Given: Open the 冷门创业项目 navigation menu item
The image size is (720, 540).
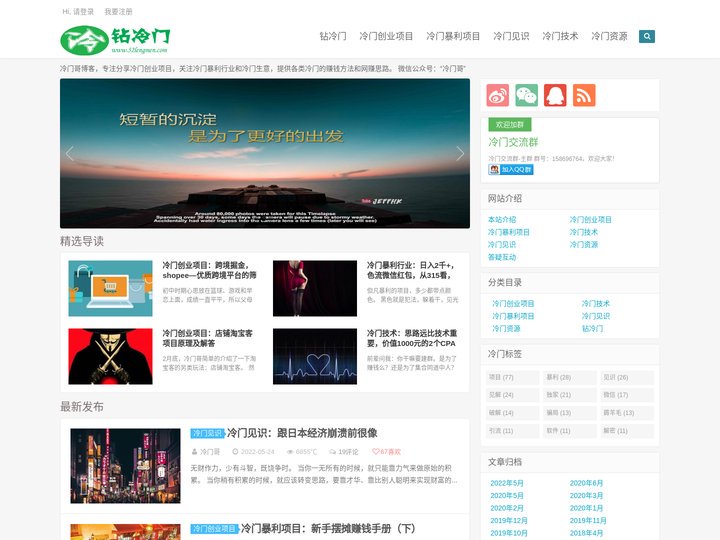Looking at the screenshot, I should (x=386, y=36).
